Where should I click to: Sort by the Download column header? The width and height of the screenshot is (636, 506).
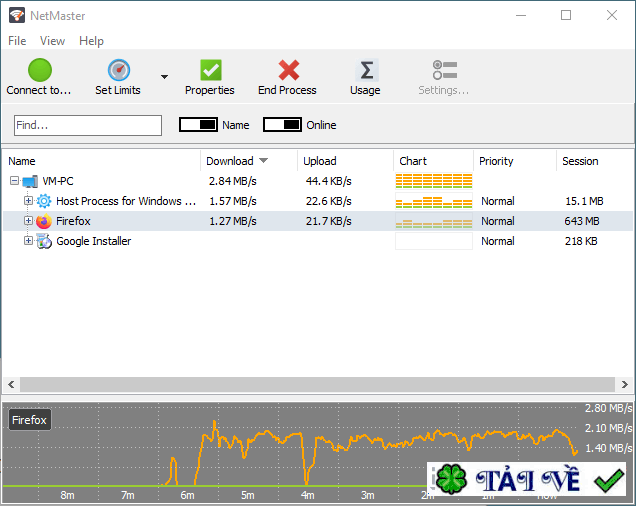[230, 161]
